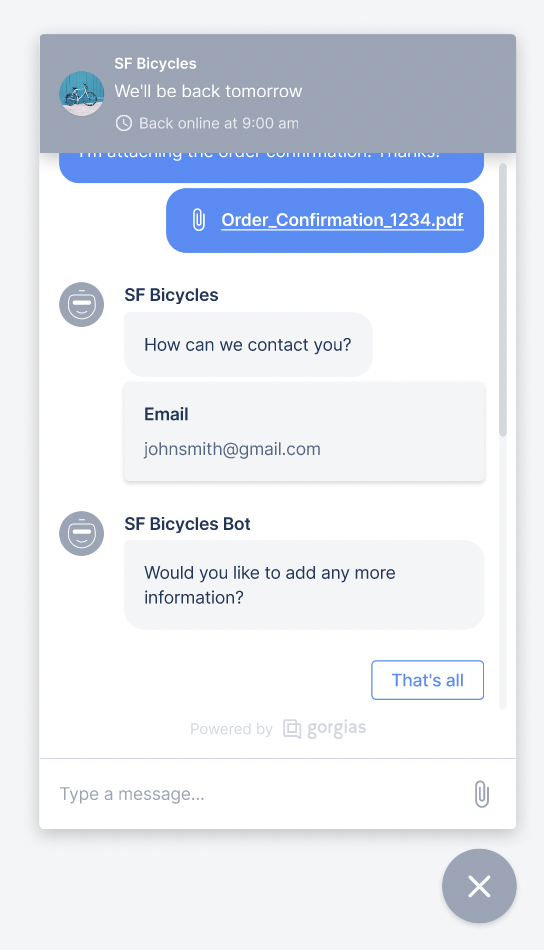Screen dimensions: 544x950
Task: Click the "Back online at 9:00 am" text
Action: point(219,124)
